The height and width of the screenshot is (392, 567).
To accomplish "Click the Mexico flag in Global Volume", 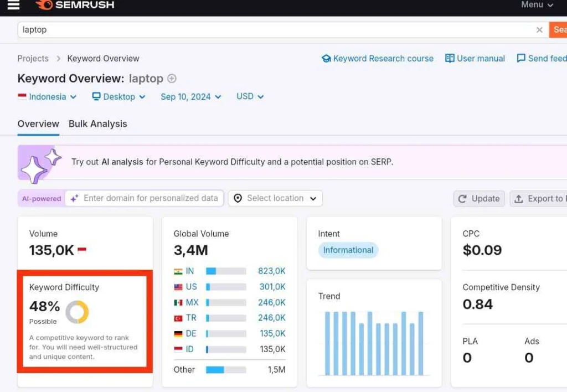I will (x=178, y=303).
